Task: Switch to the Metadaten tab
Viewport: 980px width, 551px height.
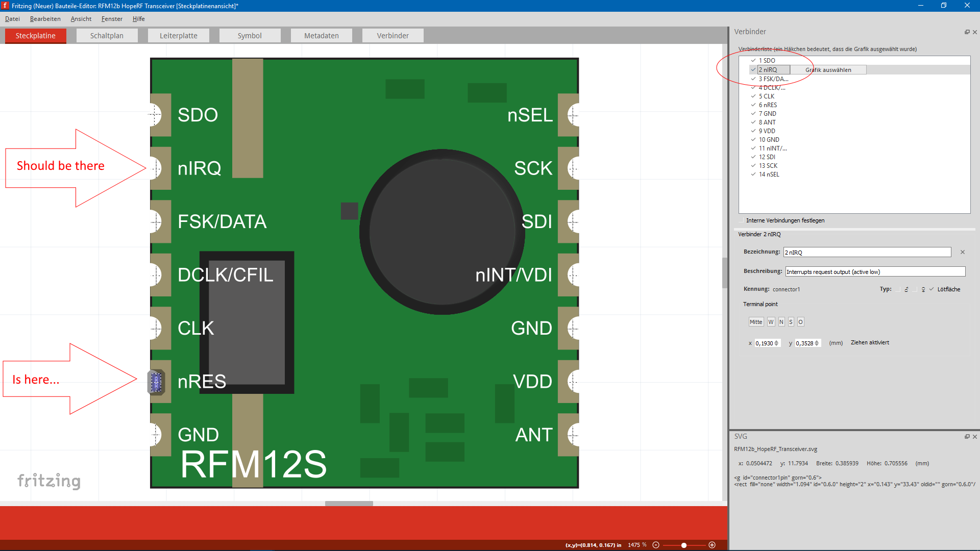Action: point(321,35)
